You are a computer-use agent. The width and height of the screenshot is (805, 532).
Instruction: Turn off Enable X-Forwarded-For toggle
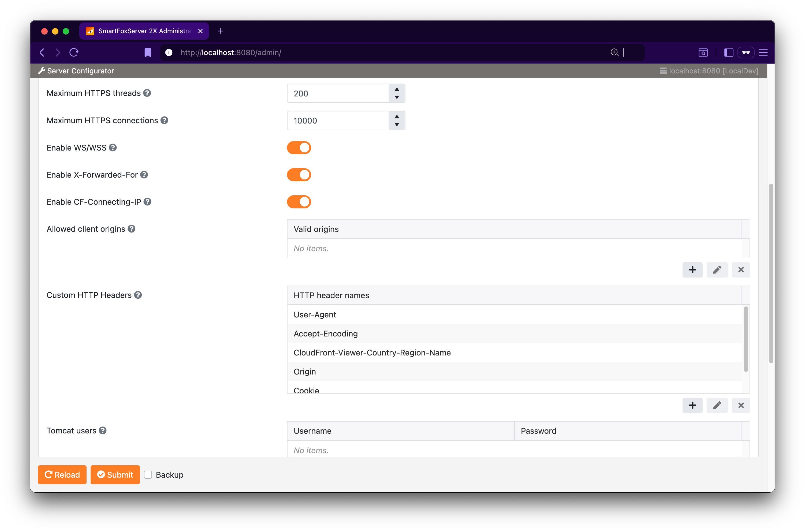299,175
